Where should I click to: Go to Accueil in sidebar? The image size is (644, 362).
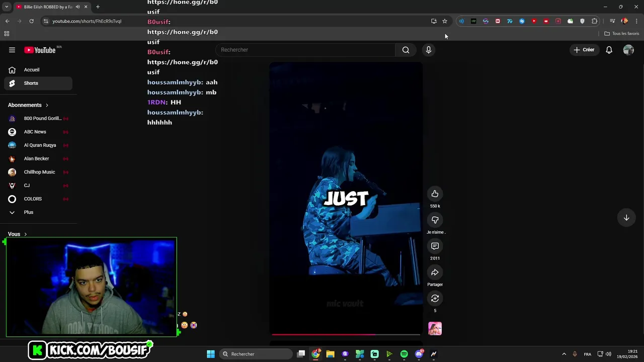[x=38, y=70]
